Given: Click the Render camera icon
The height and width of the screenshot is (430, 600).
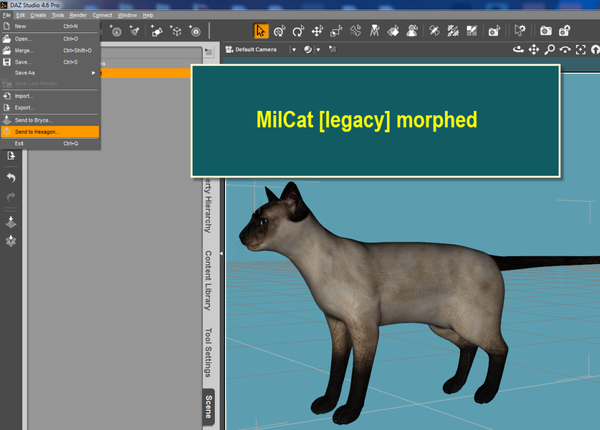Looking at the screenshot, I should click(546, 31).
